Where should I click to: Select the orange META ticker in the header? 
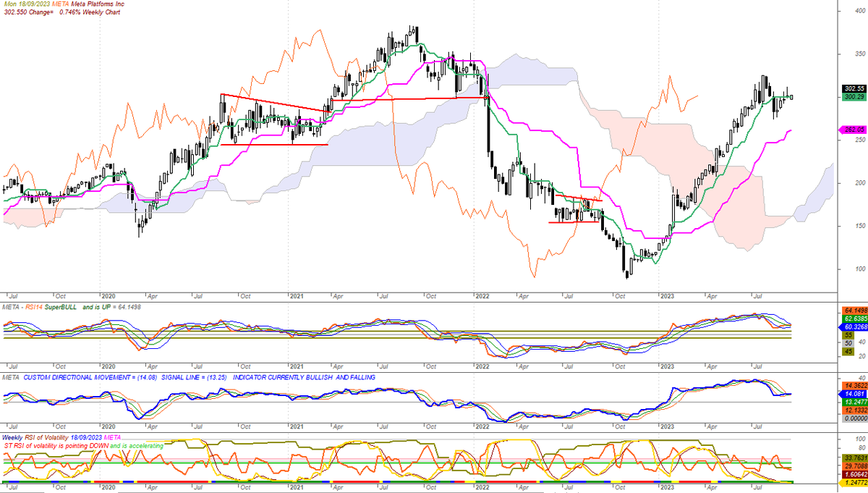[59, 5]
